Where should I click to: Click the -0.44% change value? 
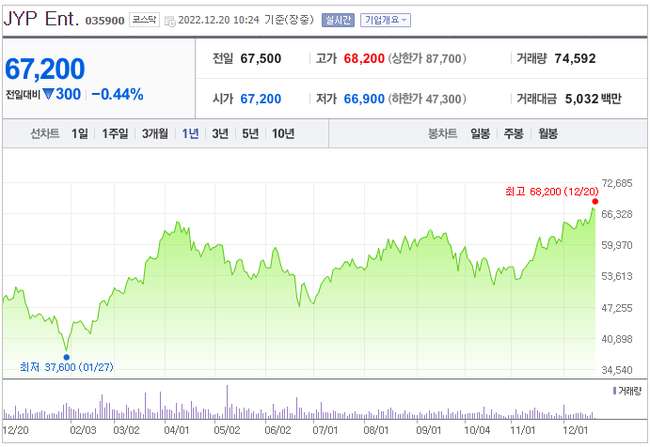117,95
